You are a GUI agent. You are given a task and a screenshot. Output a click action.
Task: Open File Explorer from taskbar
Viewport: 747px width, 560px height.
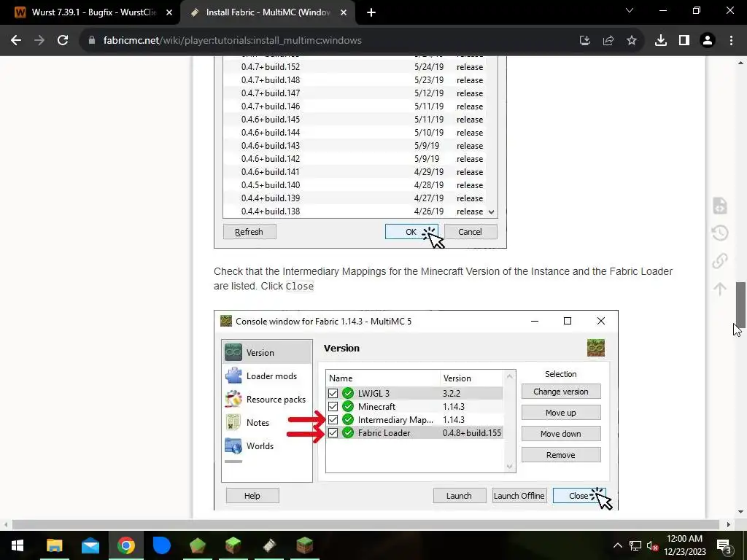(54, 545)
